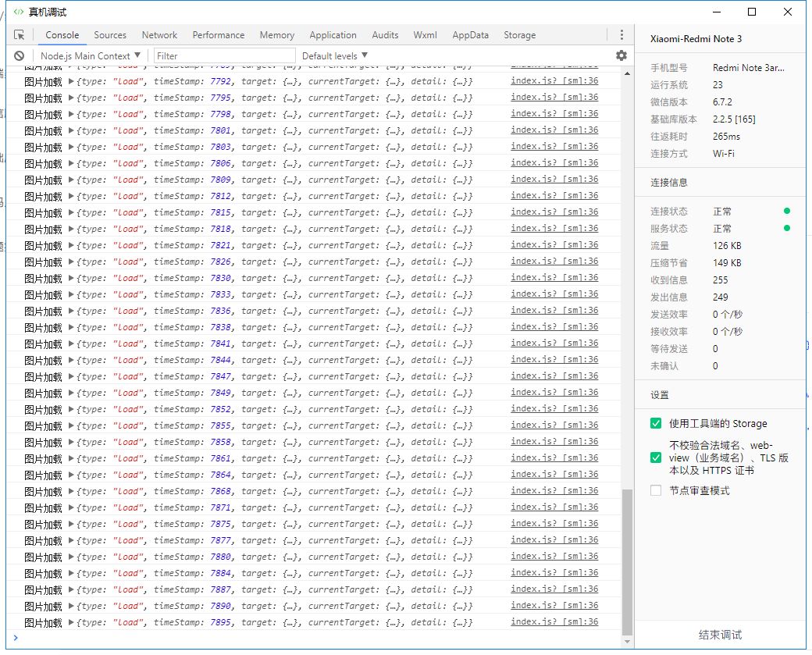This screenshot has height=655, width=812.
Task: Click the 连接信息 section heading
Action: [x=669, y=182]
